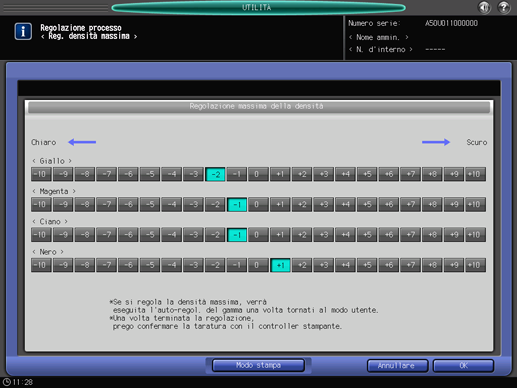Click the Nero row label
Screen dimensions: 517x388
48,252
